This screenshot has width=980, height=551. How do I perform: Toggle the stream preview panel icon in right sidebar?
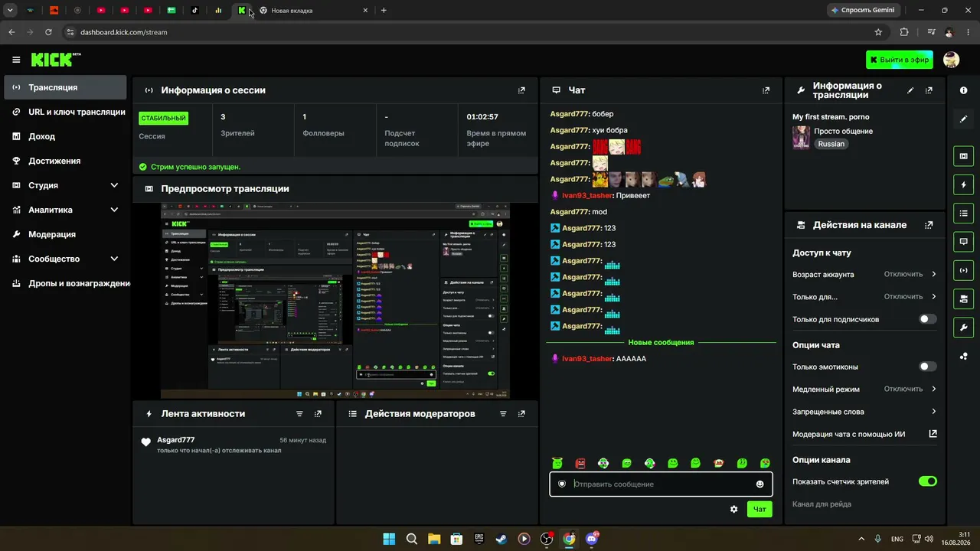(963, 156)
